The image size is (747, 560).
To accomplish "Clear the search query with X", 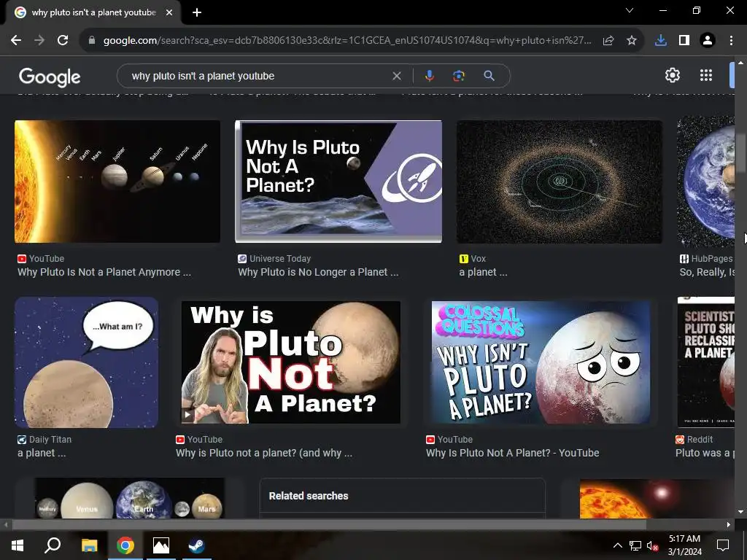I will click(396, 76).
